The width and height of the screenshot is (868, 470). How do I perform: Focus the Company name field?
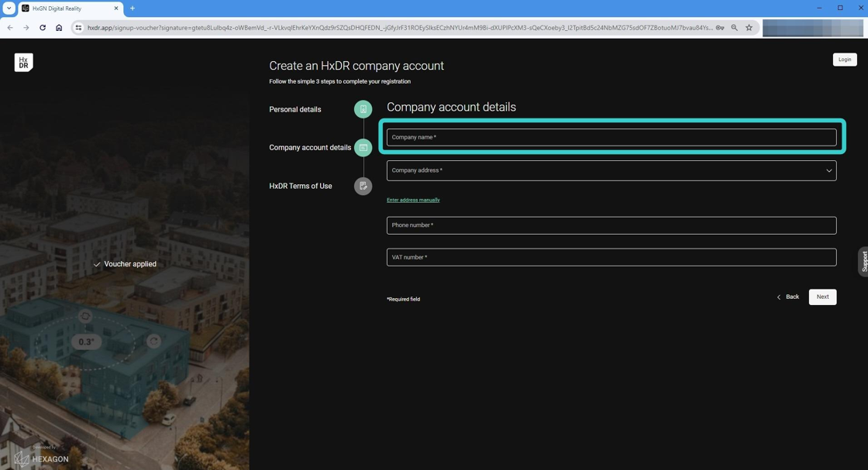pyautogui.click(x=611, y=137)
